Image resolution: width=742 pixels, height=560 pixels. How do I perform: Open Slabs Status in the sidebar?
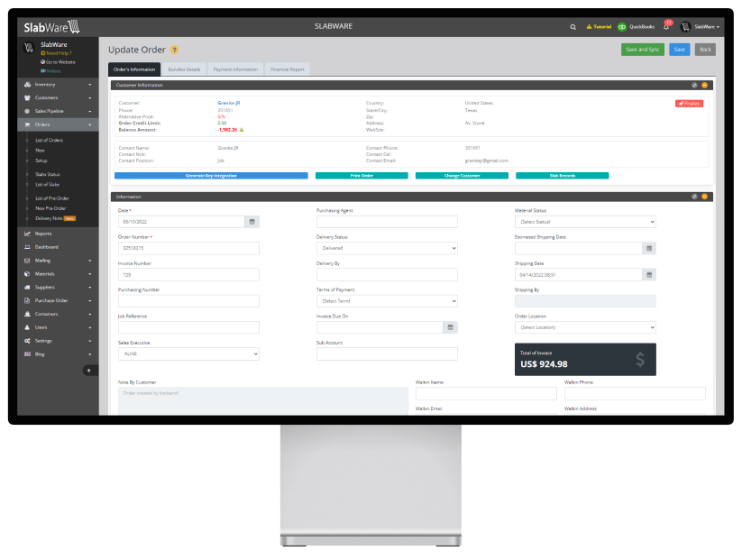point(48,174)
